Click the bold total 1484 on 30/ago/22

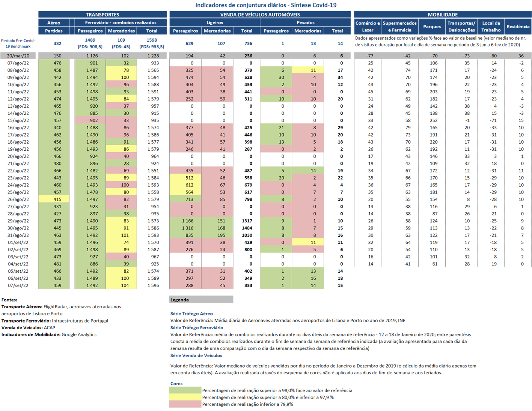[247, 228]
